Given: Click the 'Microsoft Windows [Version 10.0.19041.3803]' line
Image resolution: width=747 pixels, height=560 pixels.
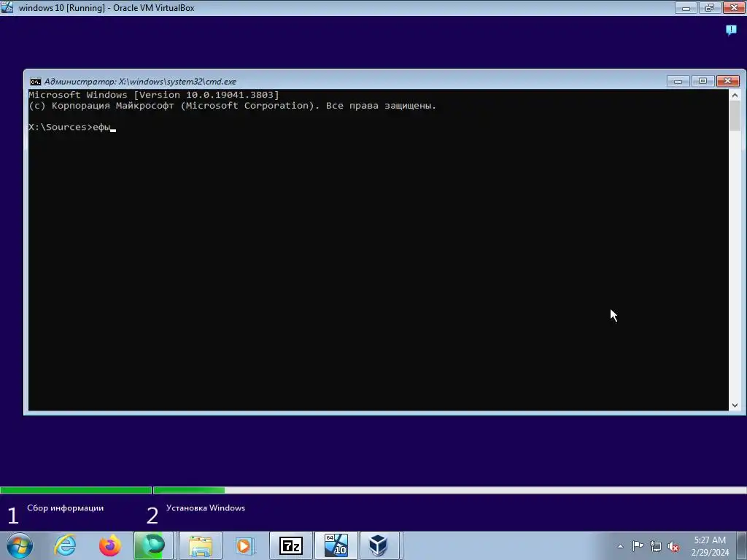Looking at the screenshot, I should pos(154,95).
